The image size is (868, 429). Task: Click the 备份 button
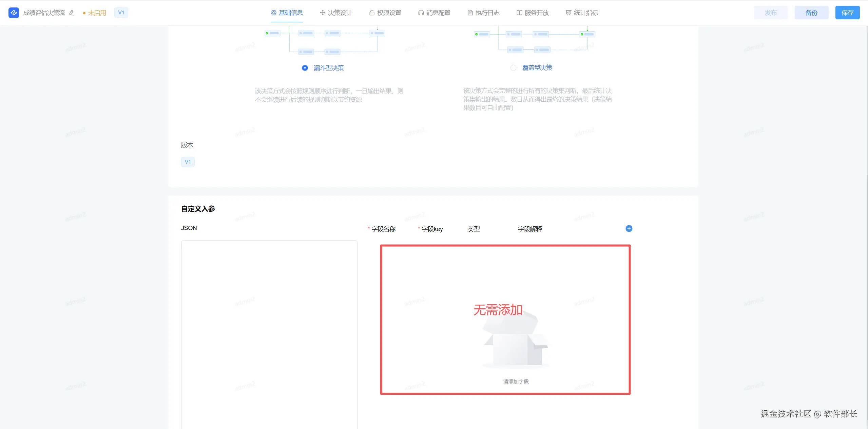(811, 13)
